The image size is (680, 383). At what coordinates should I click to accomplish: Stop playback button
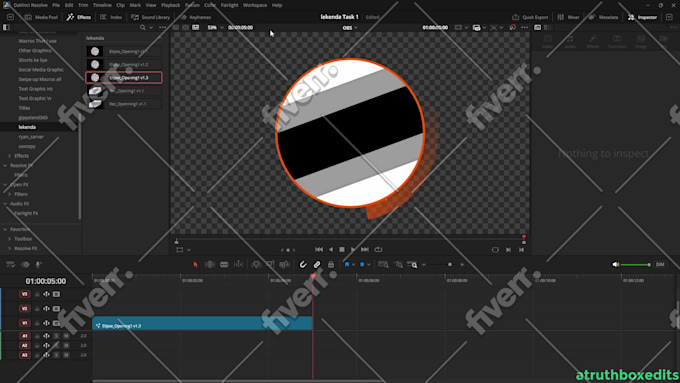click(342, 249)
